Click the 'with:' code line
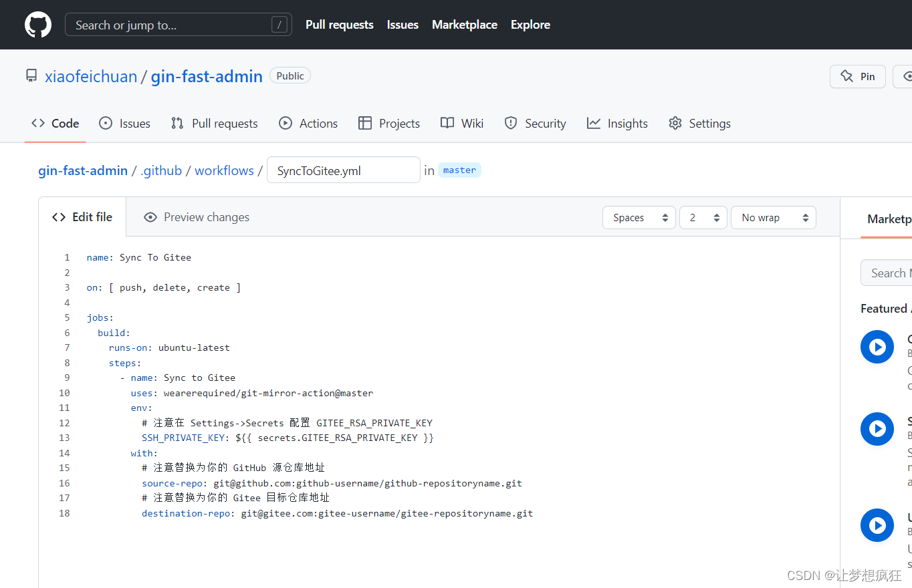Viewport: 912px width, 588px height. pyautogui.click(x=144, y=453)
